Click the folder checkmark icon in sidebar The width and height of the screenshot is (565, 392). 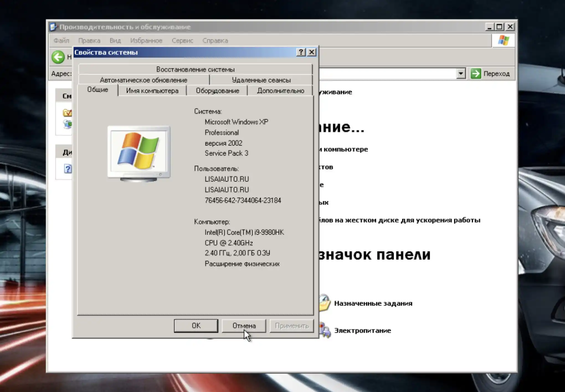(68, 113)
